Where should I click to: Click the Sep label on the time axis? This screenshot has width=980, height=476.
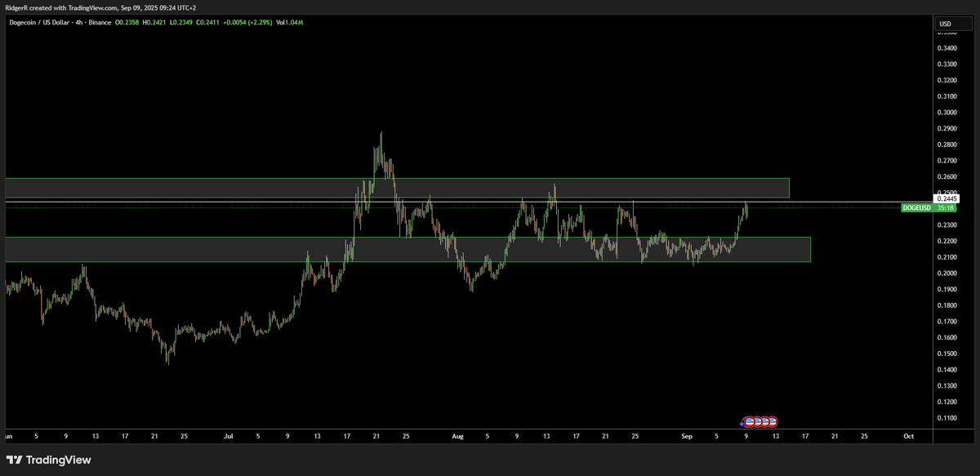(x=687, y=436)
